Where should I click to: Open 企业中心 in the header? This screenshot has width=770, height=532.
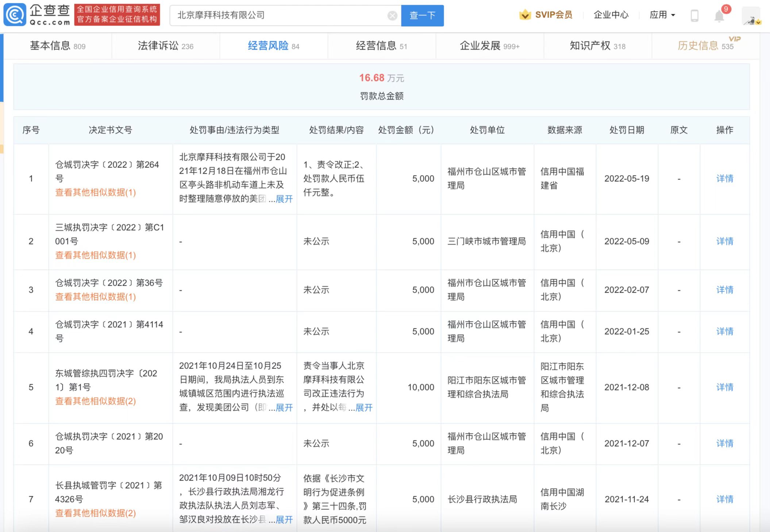point(611,15)
